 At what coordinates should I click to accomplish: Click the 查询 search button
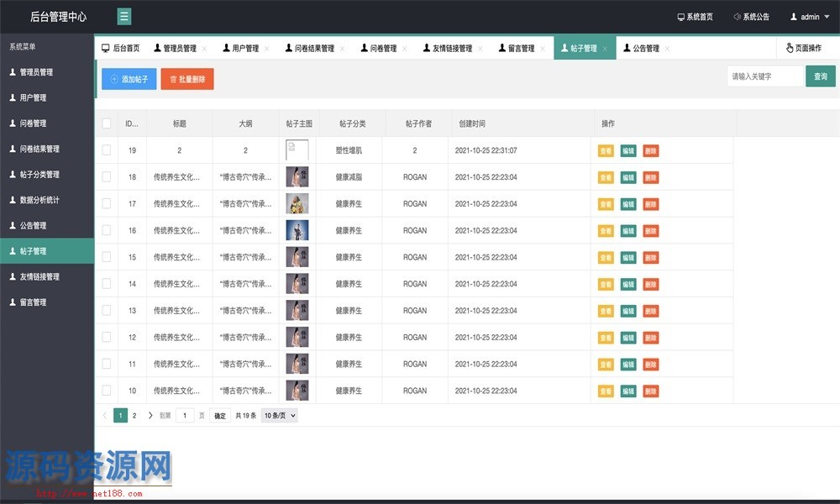[x=820, y=76]
